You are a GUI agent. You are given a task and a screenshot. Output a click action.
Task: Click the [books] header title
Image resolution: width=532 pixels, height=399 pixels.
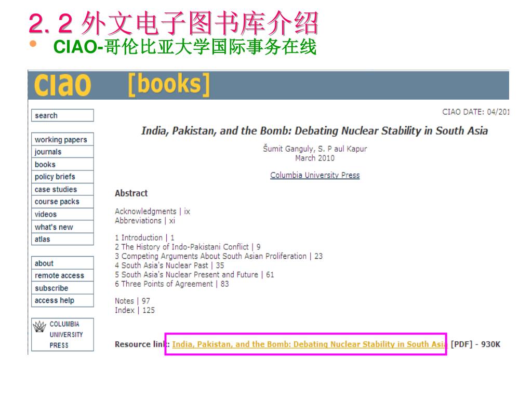tap(169, 85)
